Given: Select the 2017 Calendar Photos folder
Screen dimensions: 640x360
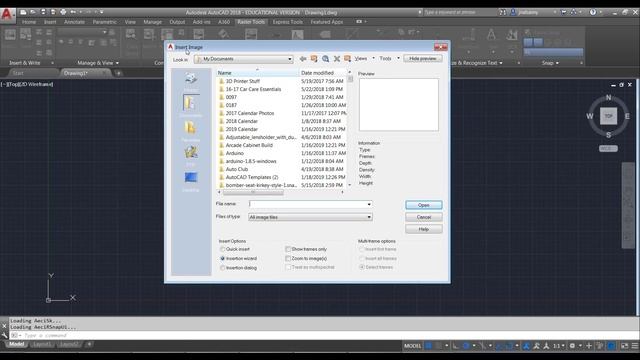Looking at the screenshot, I should (250, 113).
